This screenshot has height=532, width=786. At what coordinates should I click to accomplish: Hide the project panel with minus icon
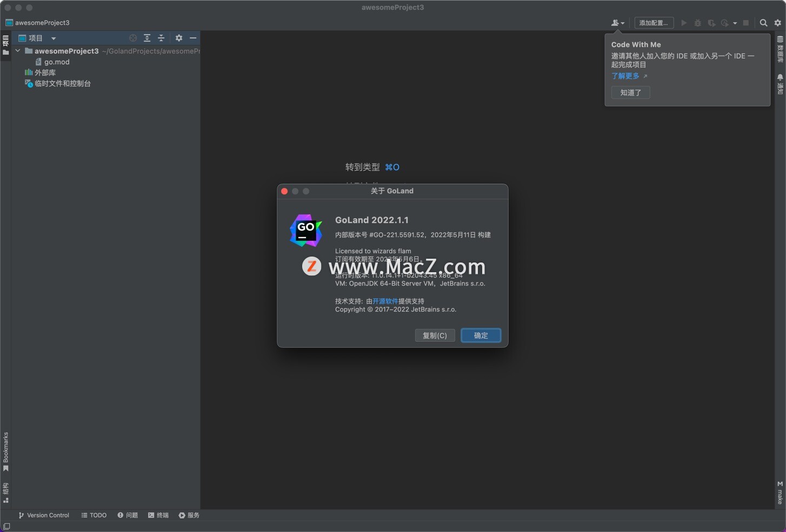pyautogui.click(x=193, y=38)
